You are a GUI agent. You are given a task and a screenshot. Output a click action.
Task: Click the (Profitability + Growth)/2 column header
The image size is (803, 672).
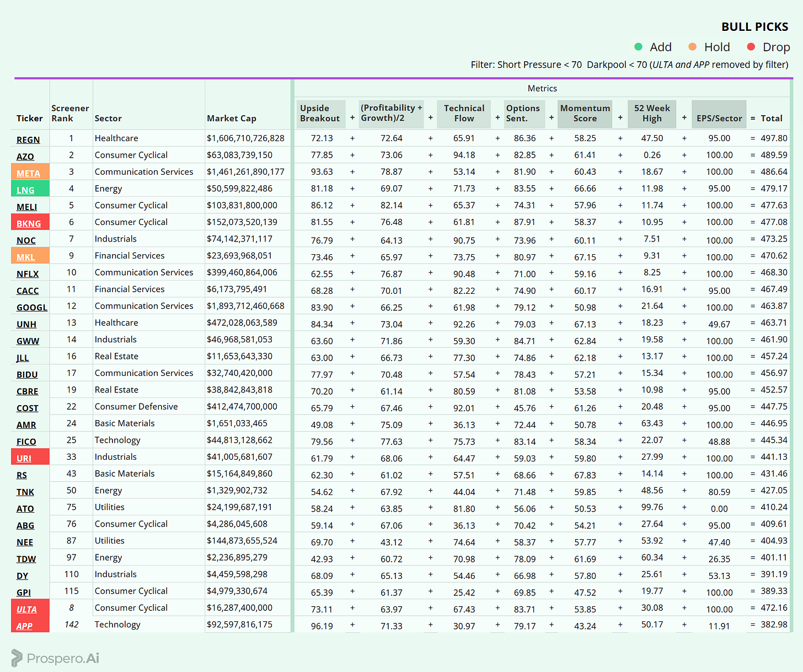tap(392, 113)
